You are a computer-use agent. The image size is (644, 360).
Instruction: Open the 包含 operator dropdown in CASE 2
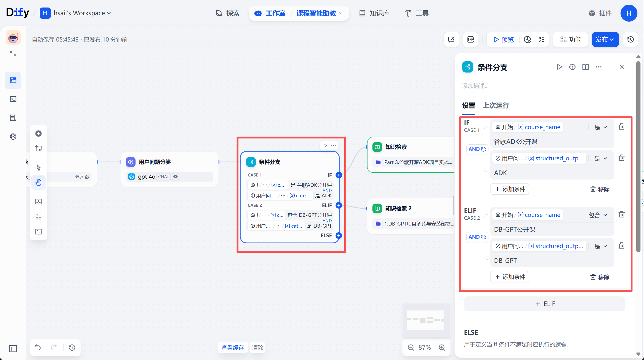(x=598, y=215)
